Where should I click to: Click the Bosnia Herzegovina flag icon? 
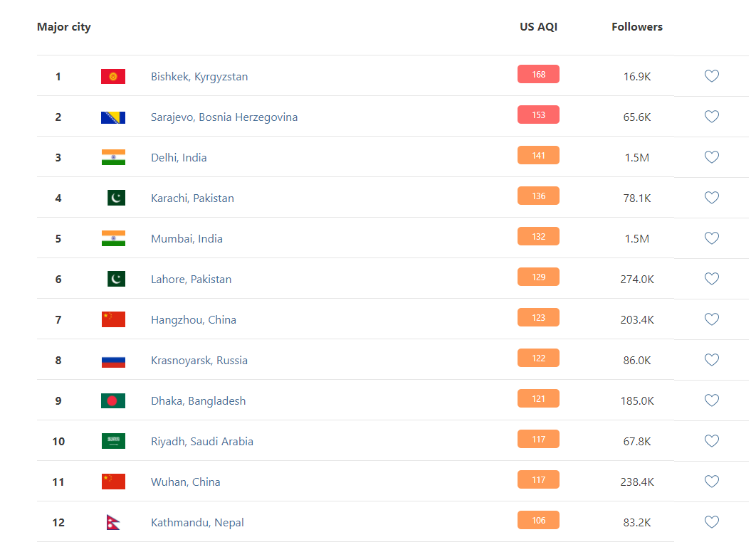[x=113, y=117]
